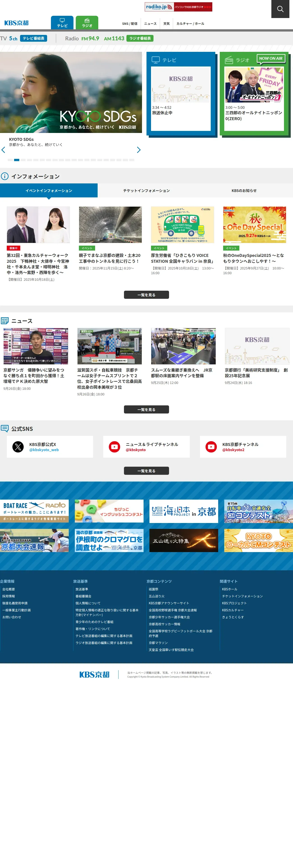Open 伊根町のクロマグロを調査せよ banner

(109, 541)
